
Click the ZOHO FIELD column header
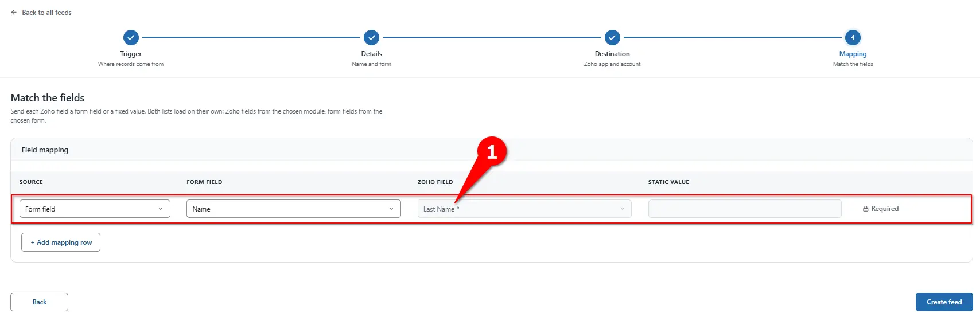pos(435,182)
